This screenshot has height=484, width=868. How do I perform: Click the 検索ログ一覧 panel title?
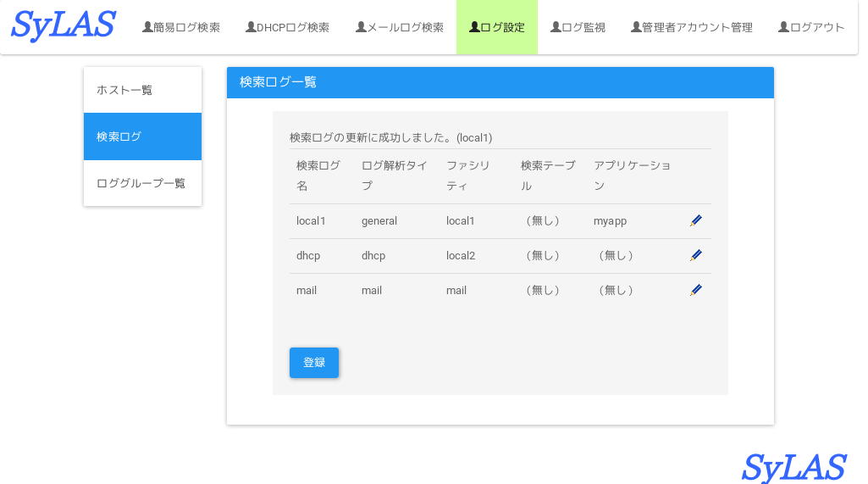(278, 82)
